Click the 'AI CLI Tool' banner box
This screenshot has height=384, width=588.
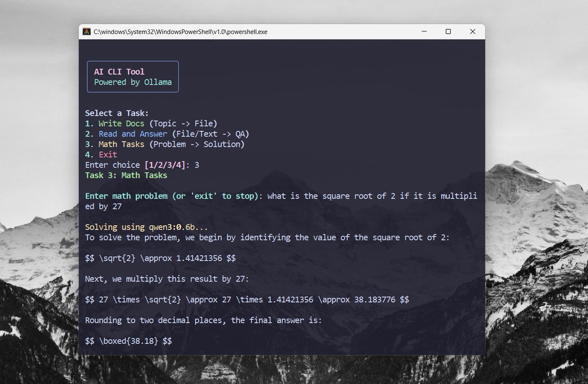pos(132,76)
